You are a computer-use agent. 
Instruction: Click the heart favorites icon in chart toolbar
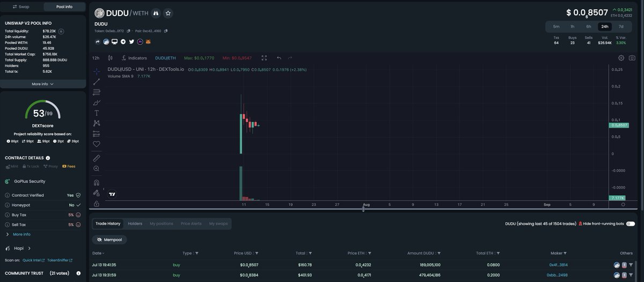tap(97, 144)
